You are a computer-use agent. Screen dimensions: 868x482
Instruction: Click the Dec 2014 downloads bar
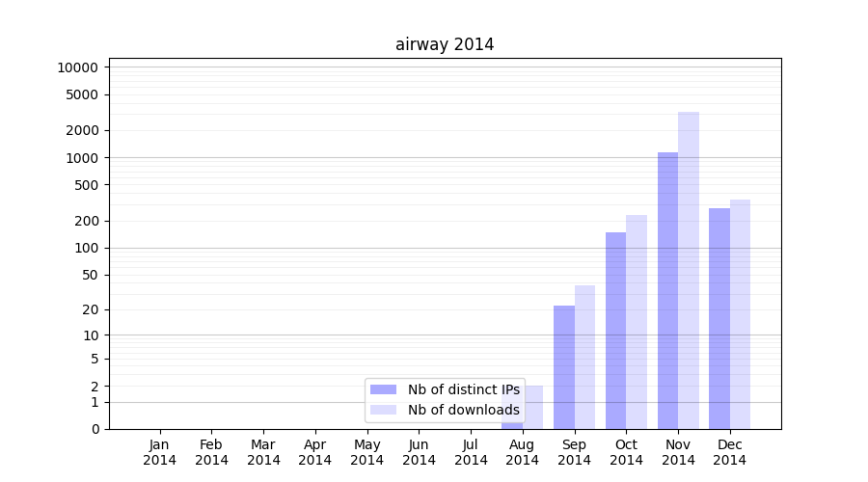740,313
